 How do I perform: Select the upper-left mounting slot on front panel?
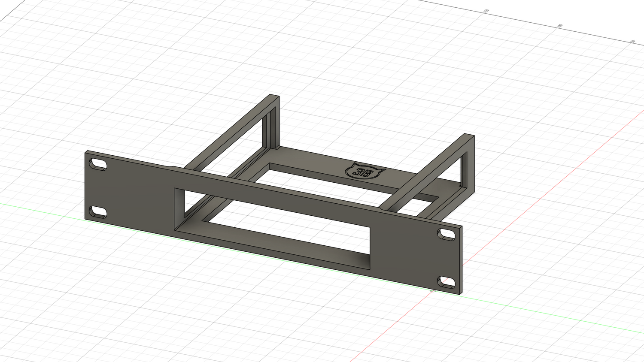[x=98, y=164]
